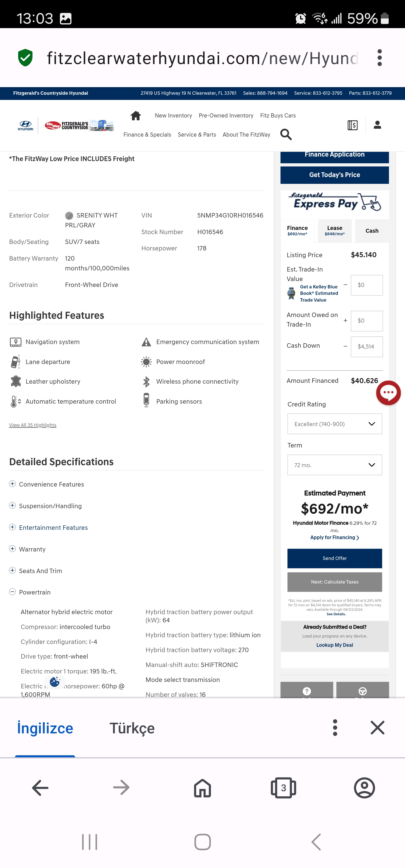Tap the browser URL address bar
The image size is (405, 868).
point(202,58)
